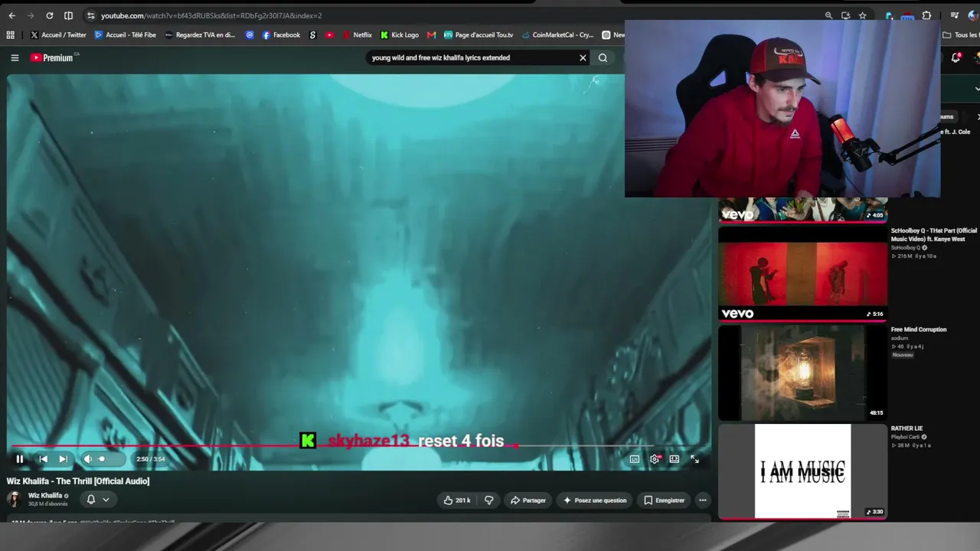Open the Wiz Khalifa channel name link
980x551 pixels.
tap(45, 496)
